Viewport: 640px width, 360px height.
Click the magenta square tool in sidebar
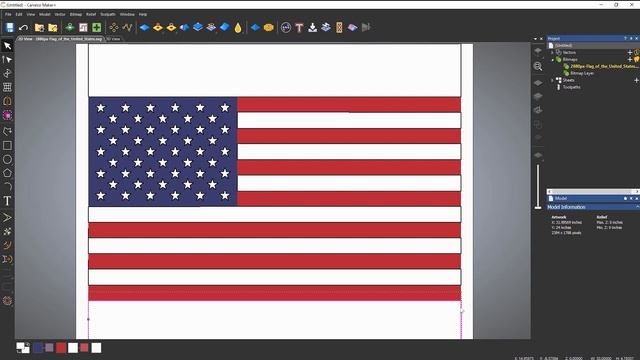7,116
